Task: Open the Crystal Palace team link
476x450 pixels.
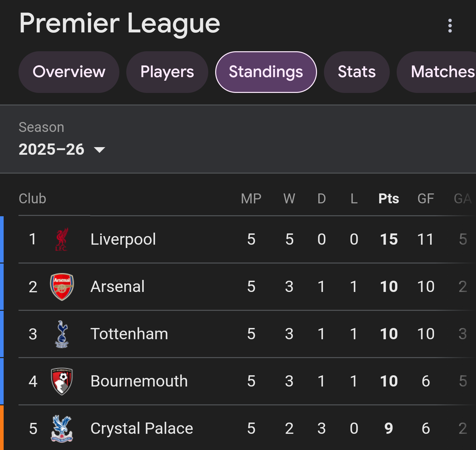Action: (142, 429)
